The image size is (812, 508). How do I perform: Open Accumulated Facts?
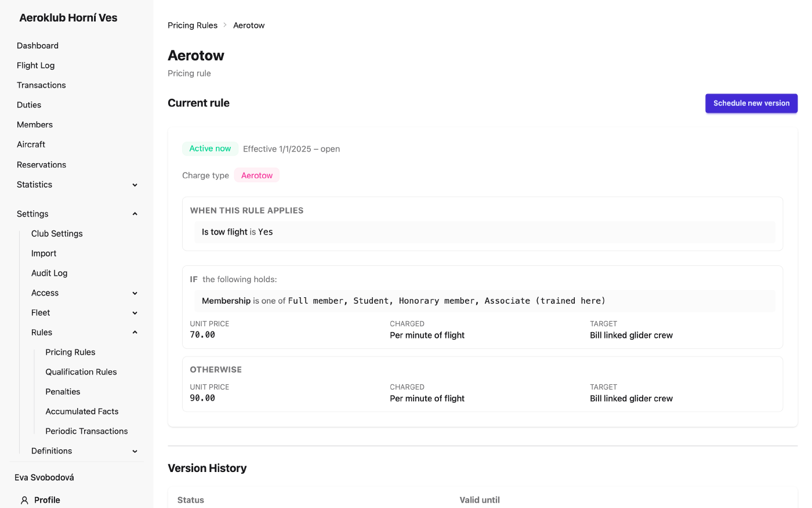pyautogui.click(x=82, y=411)
